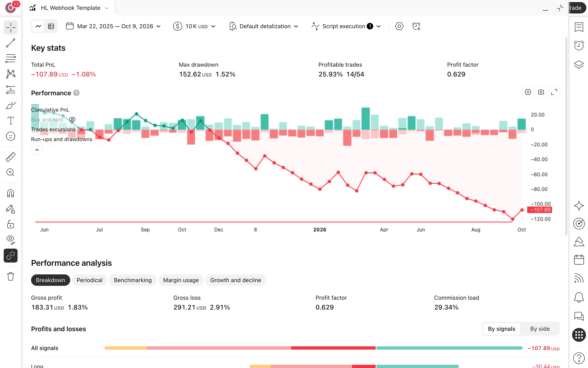Select the Benchmarking tab
Viewport: 588px width, 368px height.
[x=133, y=280]
